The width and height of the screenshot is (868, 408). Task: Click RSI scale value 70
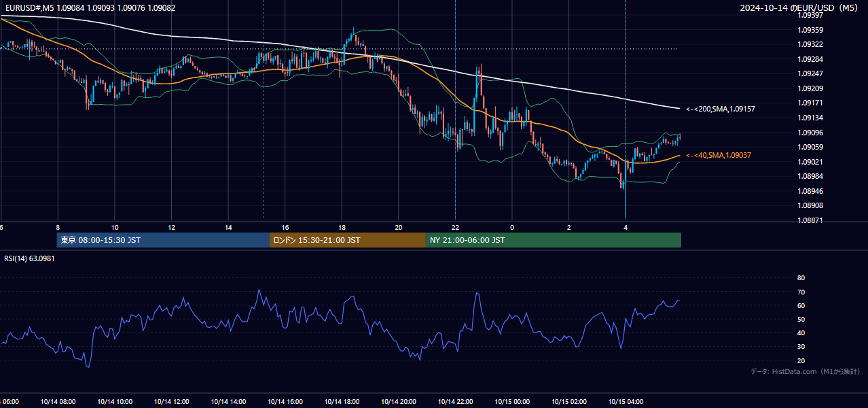pyautogui.click(x=801, y=292)
